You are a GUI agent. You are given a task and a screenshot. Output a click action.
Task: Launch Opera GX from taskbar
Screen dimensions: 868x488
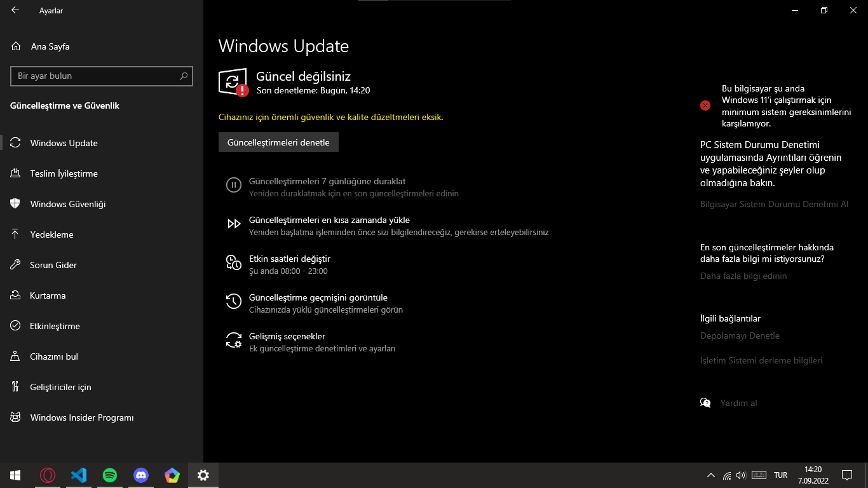(47, 475)
